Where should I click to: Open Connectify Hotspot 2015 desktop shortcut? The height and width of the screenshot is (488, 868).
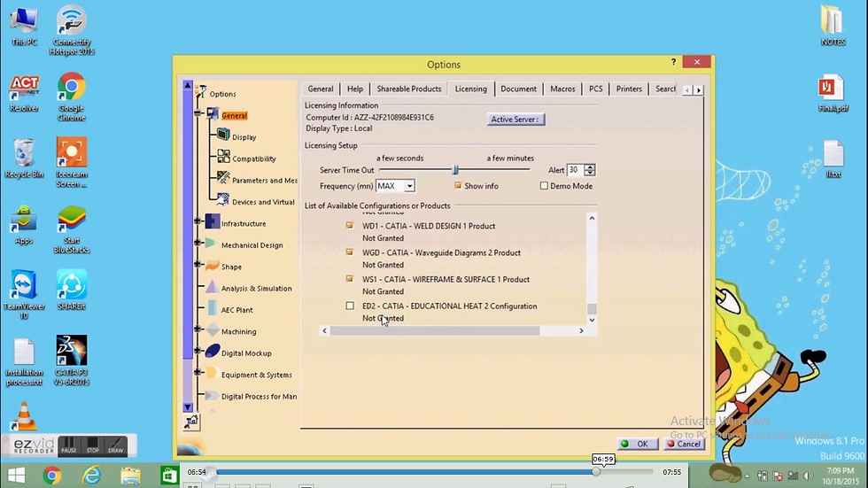(x=72, y=30)
